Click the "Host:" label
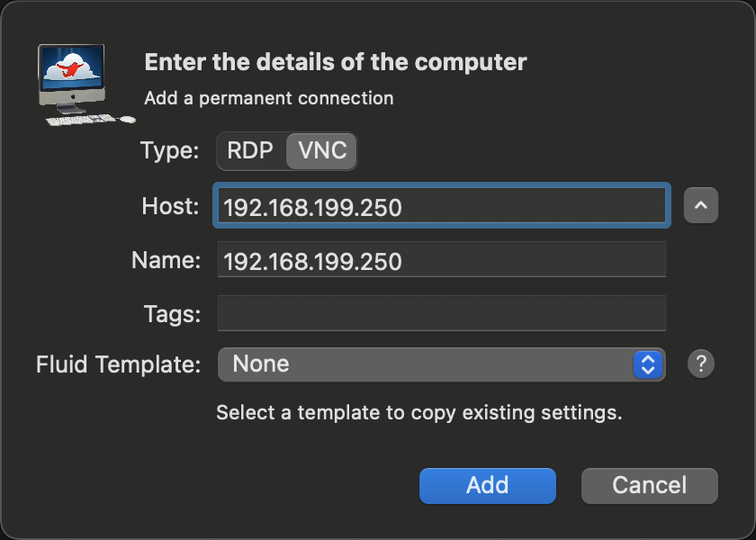Screen dimensions: 756x540 pos(170,206)
